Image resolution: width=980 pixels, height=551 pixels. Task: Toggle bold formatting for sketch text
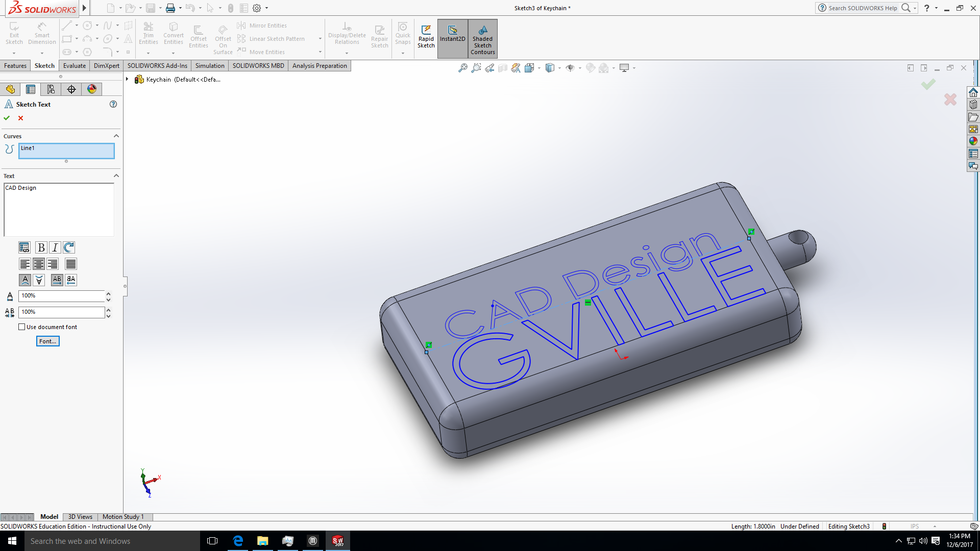40,247
